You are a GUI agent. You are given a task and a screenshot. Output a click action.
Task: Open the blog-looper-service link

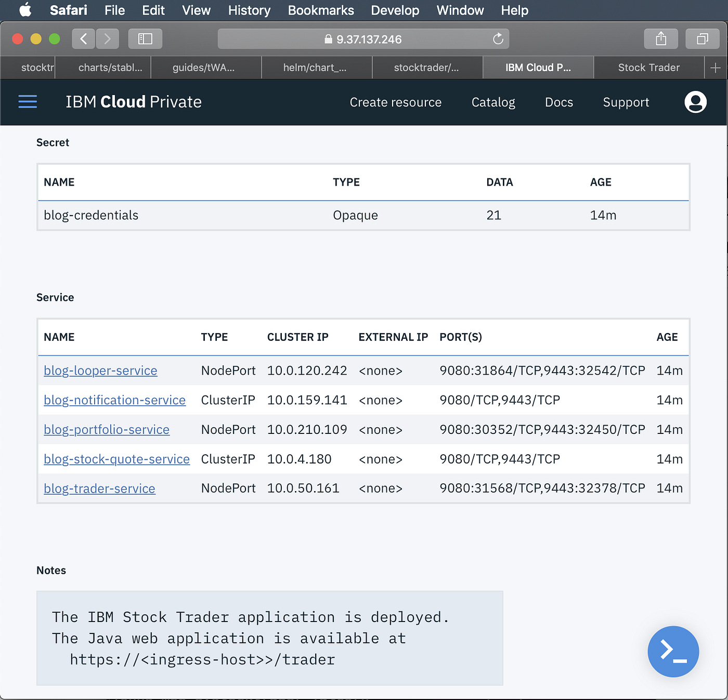coord(100,371)
